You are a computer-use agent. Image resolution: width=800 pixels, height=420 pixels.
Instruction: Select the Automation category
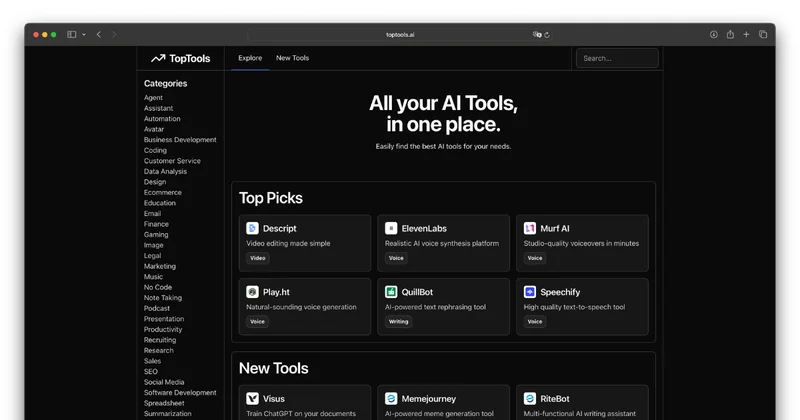(162, 118)
